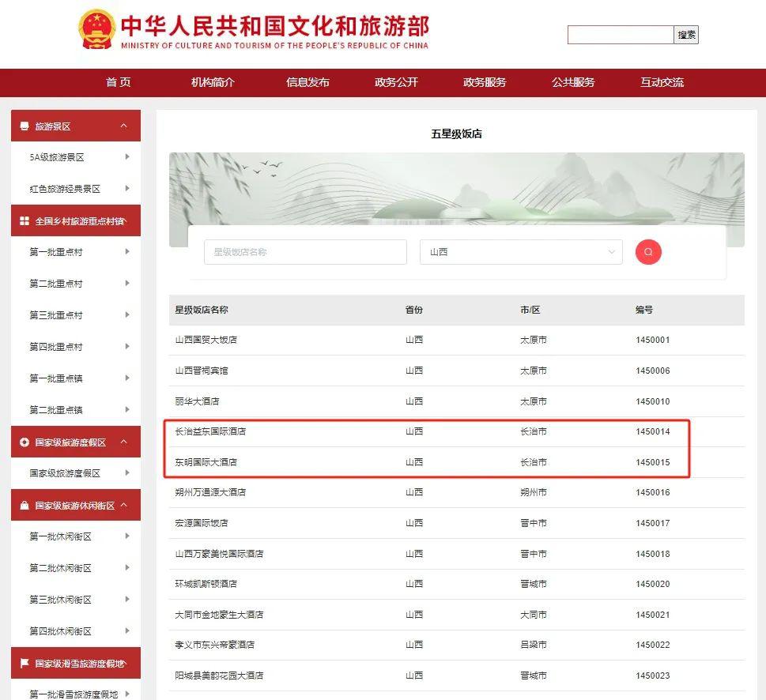This screenshot has width=766, height=700.
Task: Expand arrow next to 第一批重点村
Action: (127, 251)
